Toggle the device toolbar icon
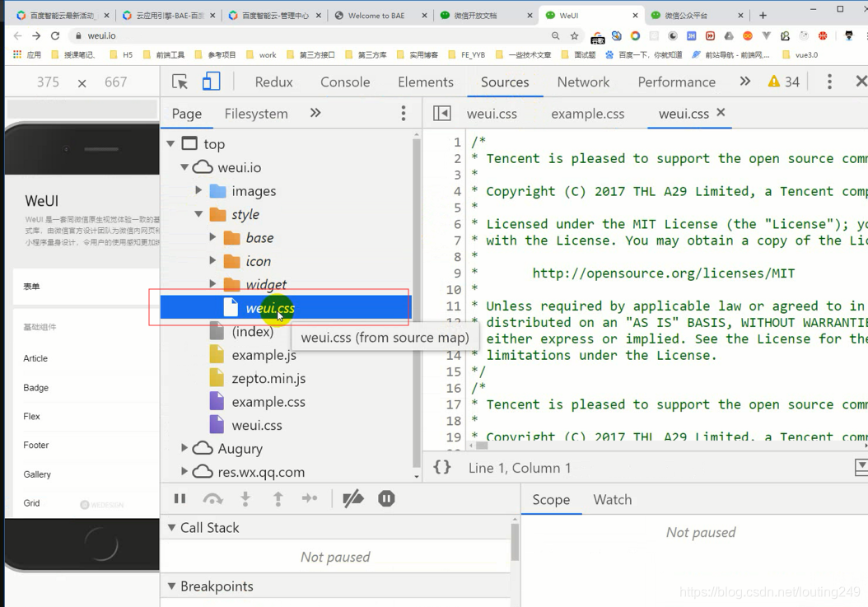868x607 pixels. point(211,82)
